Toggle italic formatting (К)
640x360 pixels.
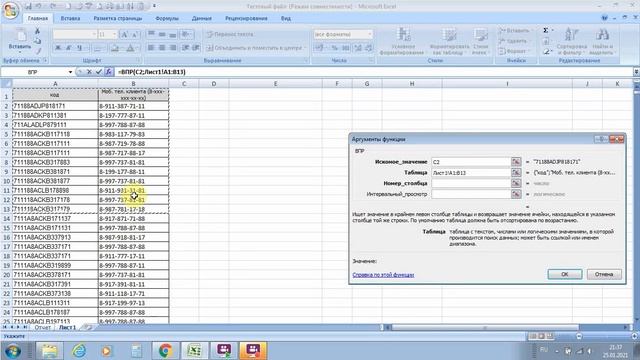pyautogui.click(x=69, y=48)
